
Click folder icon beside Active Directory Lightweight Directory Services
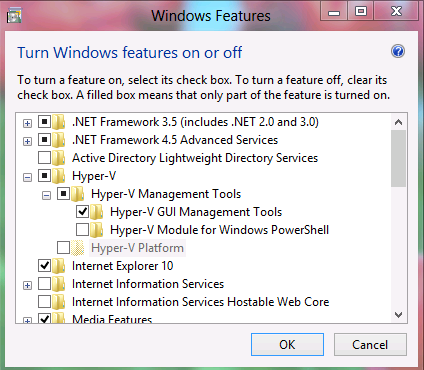(59, 158)
